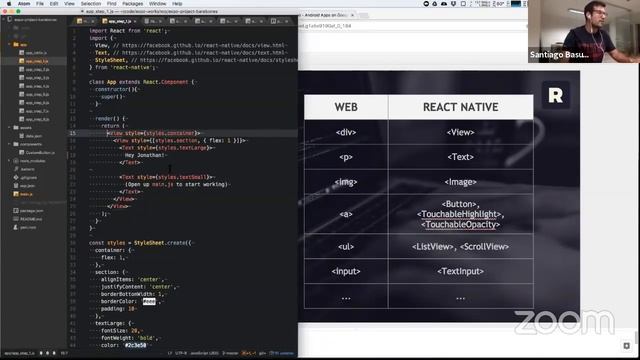Open app.json file in tree view
Screen dimensions: 640x360
point(28,186)
